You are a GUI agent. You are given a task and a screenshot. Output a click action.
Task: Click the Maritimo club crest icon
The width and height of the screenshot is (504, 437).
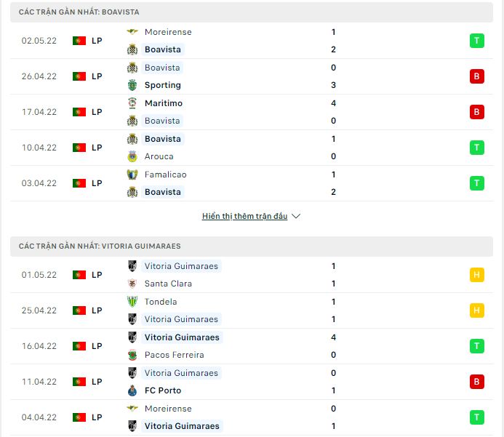[x=132, y=103]
